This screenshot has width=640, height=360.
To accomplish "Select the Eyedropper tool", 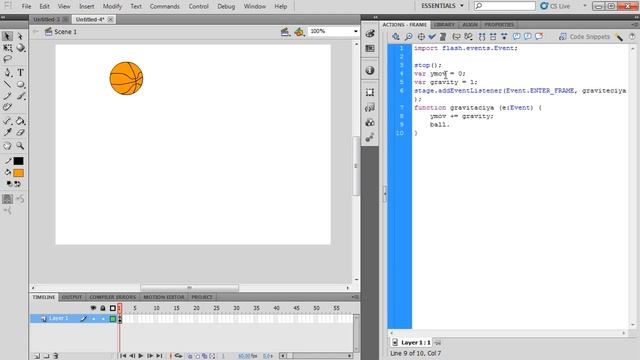I will pos(7,132).
